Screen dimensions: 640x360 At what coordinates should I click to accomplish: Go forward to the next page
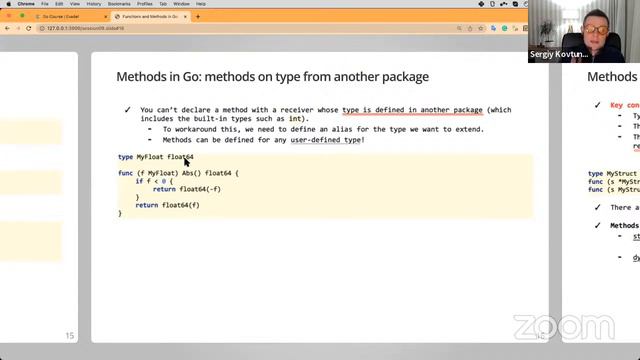[x=18, y=28]
